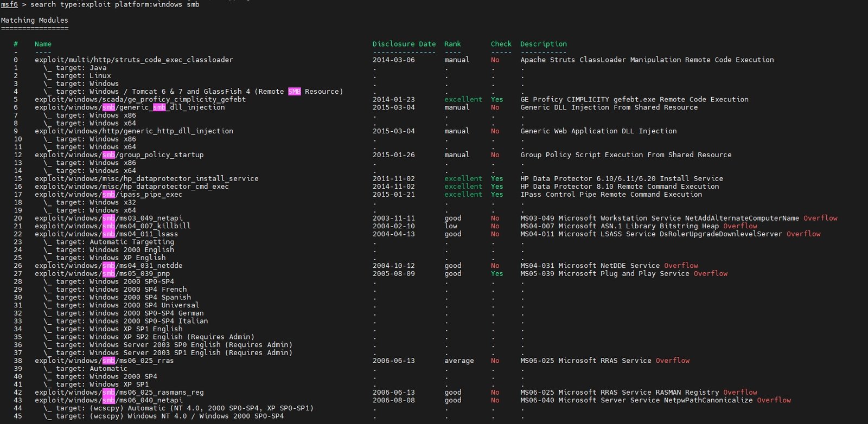Click the 'Disclosure Date' column header

(x=404, y=44)
